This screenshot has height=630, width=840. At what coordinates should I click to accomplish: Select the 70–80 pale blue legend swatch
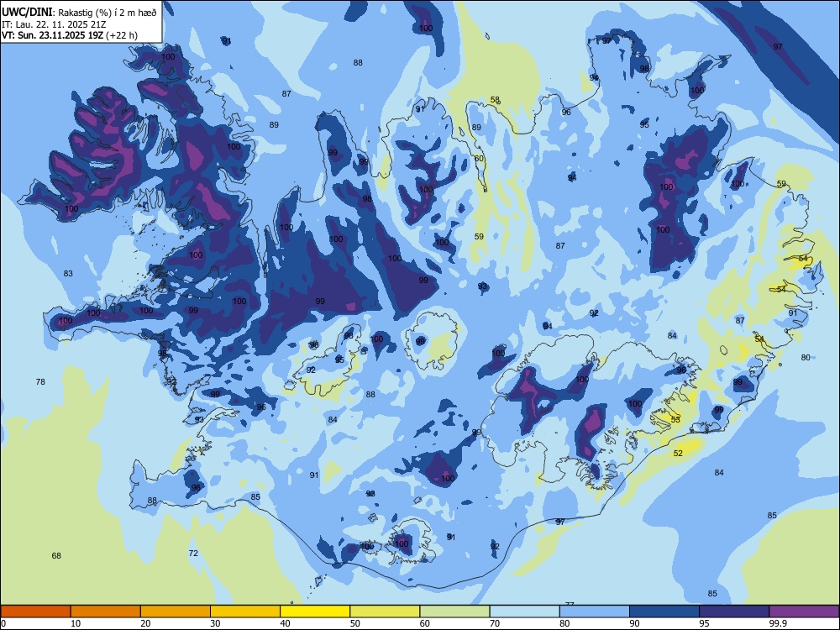524,612
